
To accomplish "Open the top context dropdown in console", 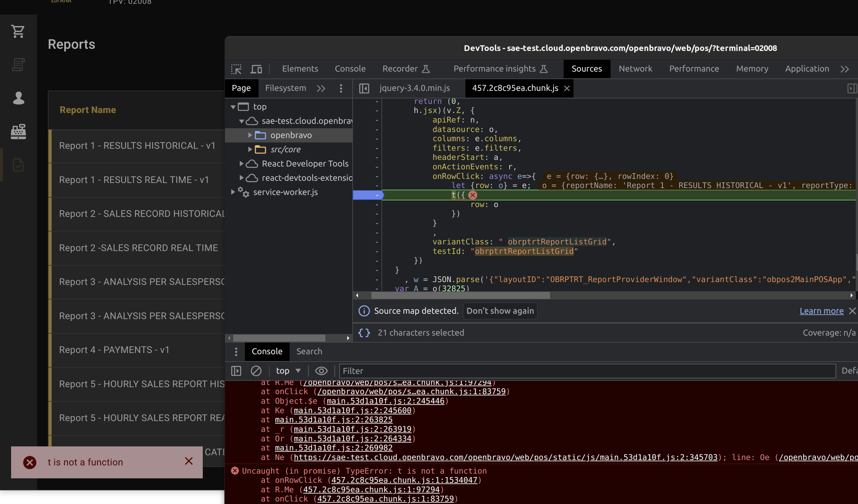I will pos(288,371).
